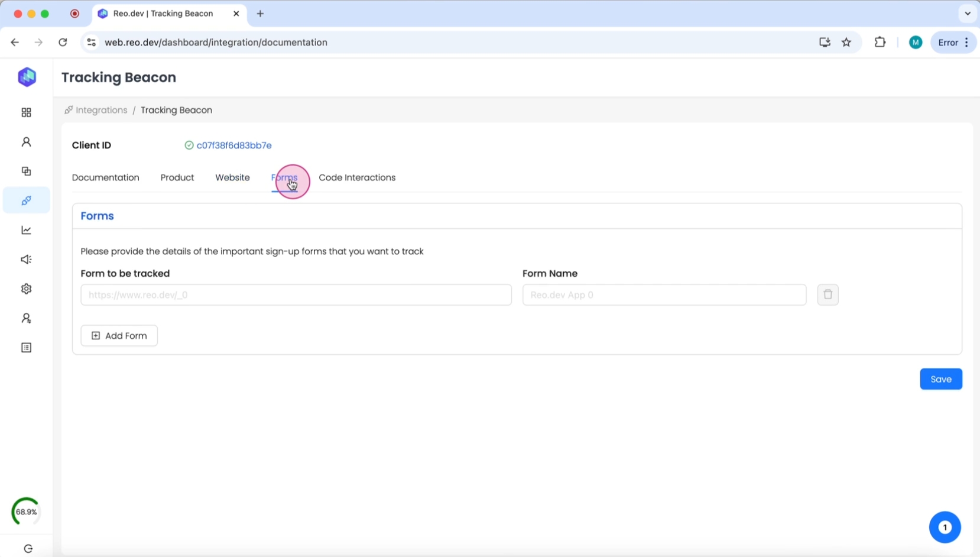Click the Reo.dev logo in sidebar
This screenshot has height=557, width=980.
tap(27, 77)
